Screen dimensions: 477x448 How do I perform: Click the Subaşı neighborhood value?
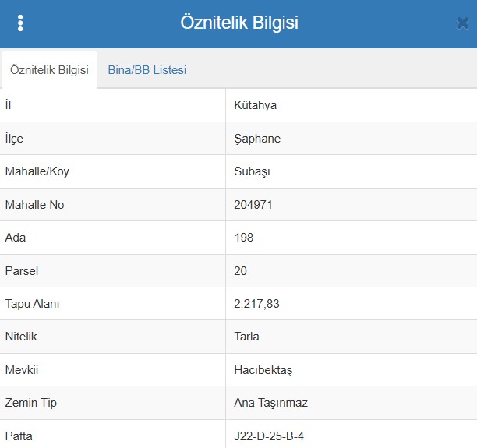click(x=252, y=171)
